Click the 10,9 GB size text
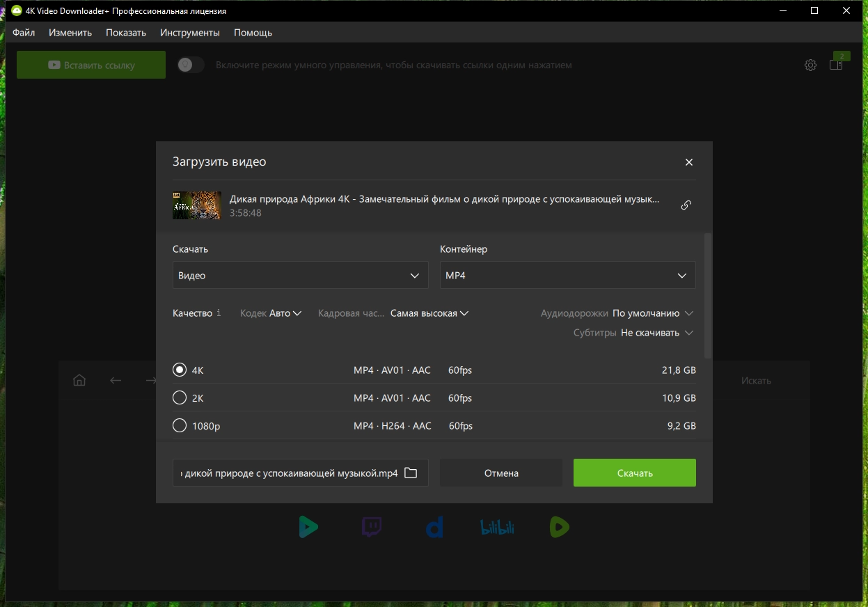Screen dimensions: 868x607 (679, 397)
